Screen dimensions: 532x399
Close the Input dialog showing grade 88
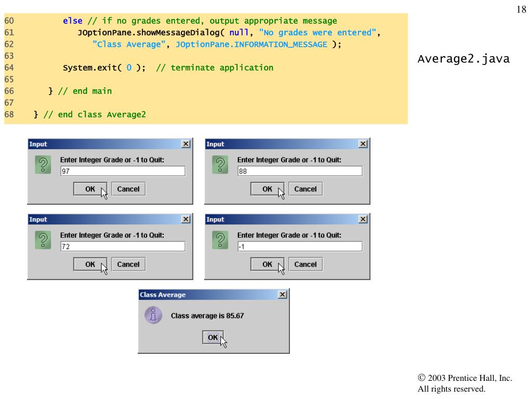tap(363, 144)
